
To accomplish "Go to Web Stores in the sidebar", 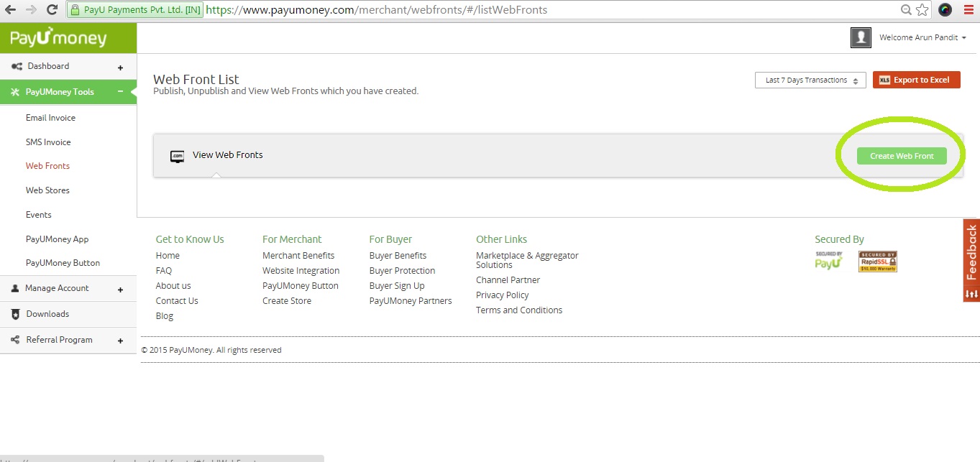I will (47, 190).
